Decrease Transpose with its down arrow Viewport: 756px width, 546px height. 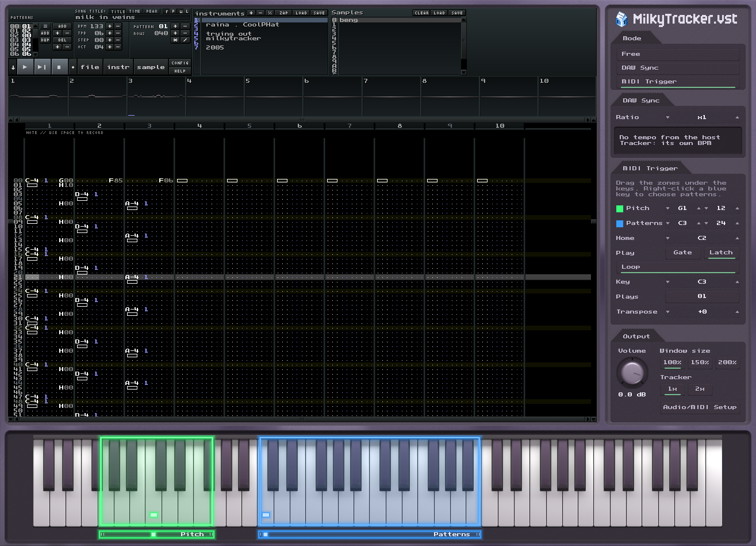pyautogui.click(x=668, y=312)
